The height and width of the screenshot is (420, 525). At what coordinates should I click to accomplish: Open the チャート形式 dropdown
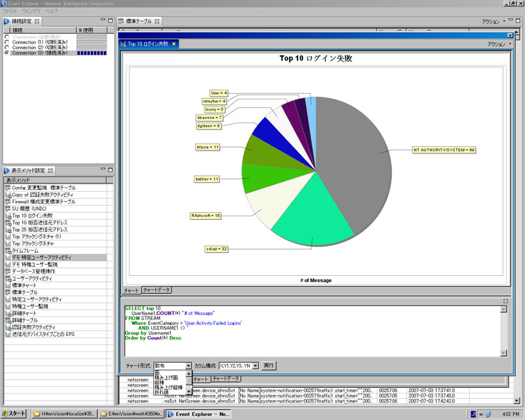coord(188,365)
